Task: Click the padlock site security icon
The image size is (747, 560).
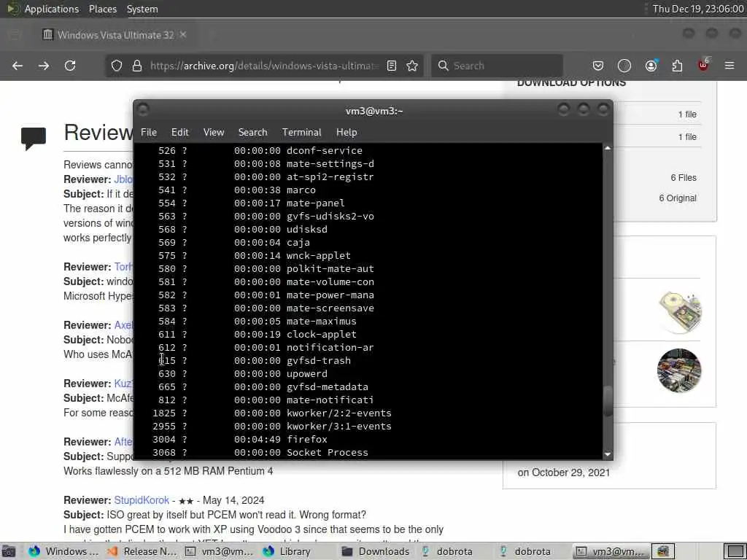Action: coord(137,66)
